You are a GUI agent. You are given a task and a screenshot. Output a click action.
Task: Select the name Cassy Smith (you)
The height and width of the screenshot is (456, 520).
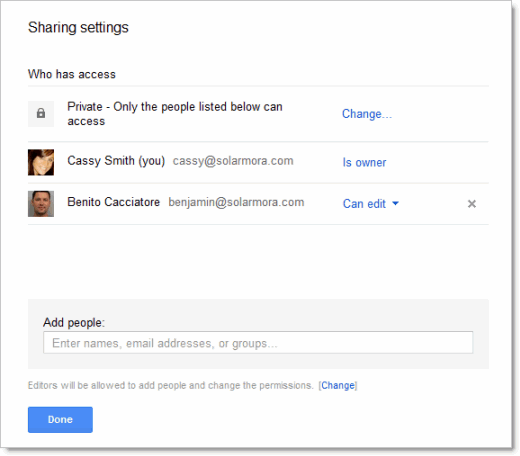[x=116, y=161]
